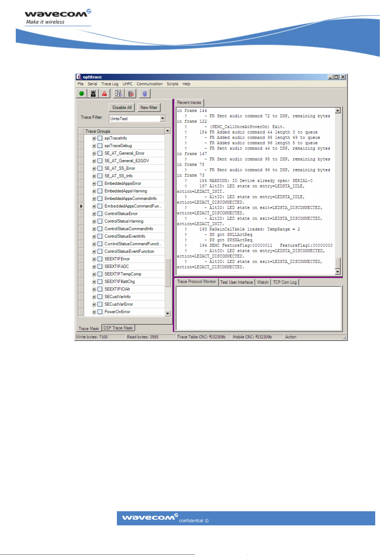The width and height of the screenshot is (392, 555).
Task: Open the Scripts menu
Action: 172,84
